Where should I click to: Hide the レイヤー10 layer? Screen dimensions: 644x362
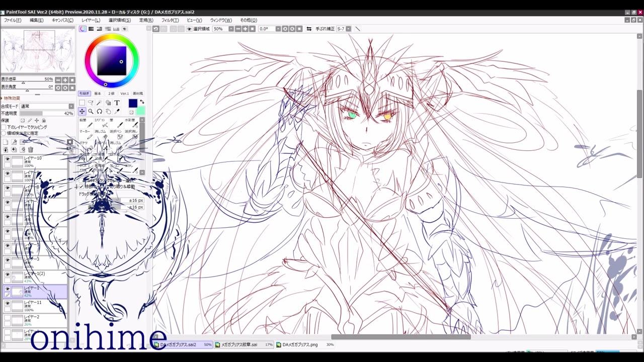click(7, 159)
